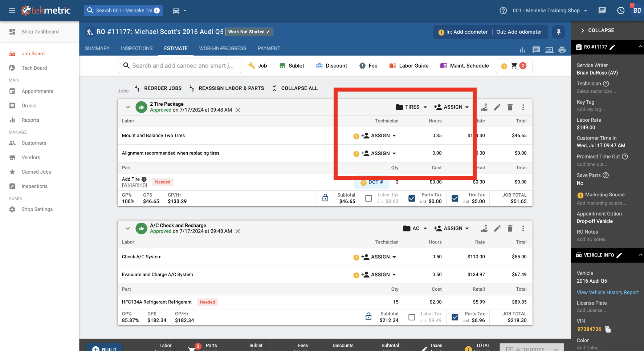This screenshot has height=351, width=644.
Task: Toggle approval thumb on 2 Tire Package
Action: click(141, 107)
